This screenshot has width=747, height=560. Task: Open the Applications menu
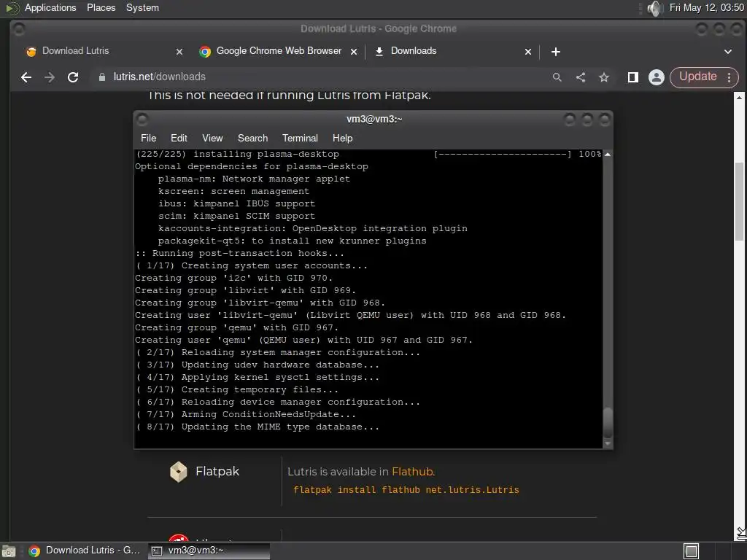pos(50,7)
